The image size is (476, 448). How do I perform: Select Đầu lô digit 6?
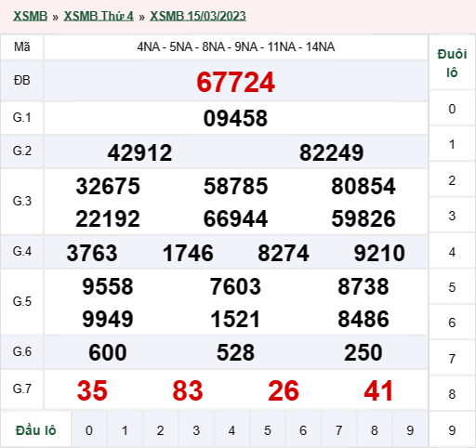[303, 430]
